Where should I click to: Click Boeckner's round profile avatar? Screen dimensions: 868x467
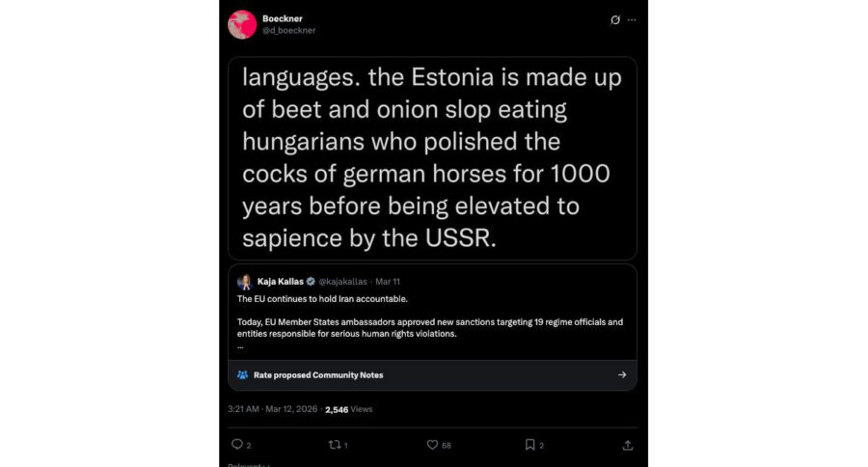(242, 24)
